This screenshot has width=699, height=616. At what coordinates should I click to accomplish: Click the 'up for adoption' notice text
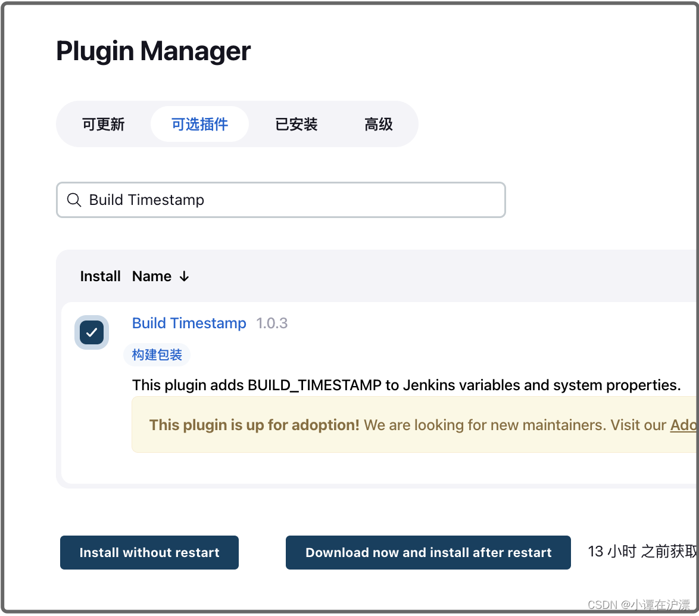pos(423,425)
